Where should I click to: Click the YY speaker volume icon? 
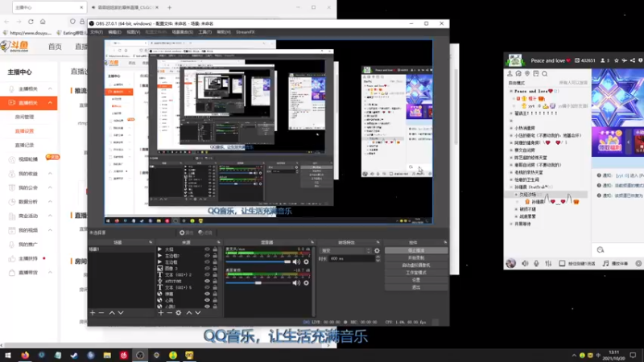pyautogui.click(x=525, y=264)
